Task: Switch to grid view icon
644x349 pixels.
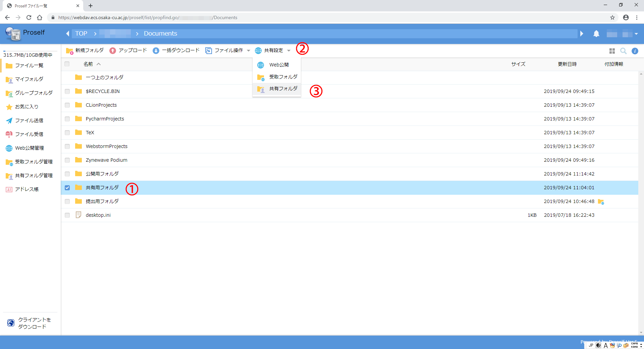Action: [612, 51]
